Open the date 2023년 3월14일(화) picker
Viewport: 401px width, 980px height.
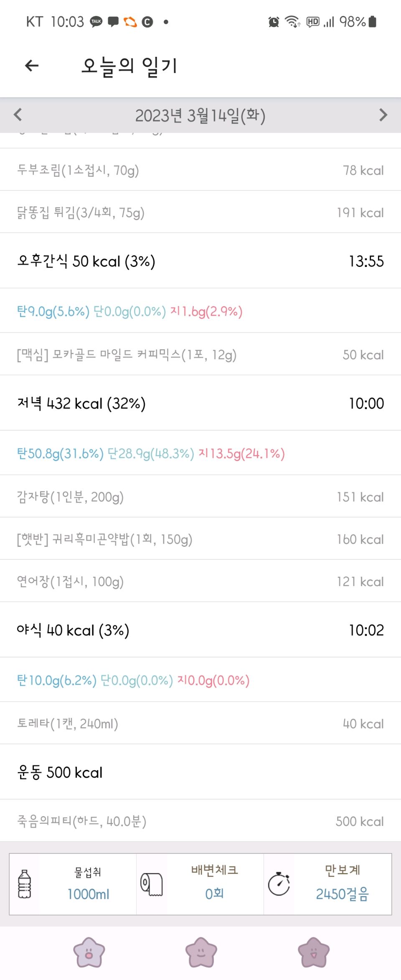[x=200, y=116]
